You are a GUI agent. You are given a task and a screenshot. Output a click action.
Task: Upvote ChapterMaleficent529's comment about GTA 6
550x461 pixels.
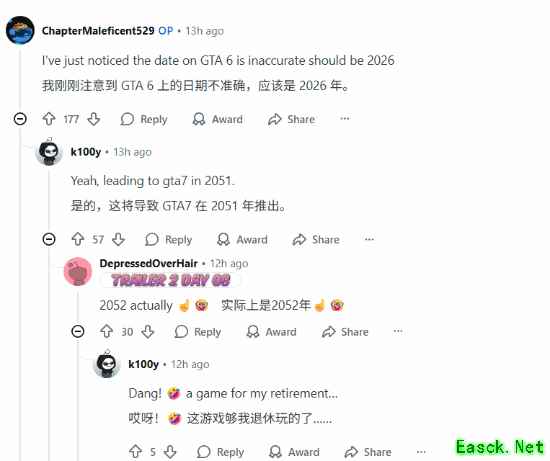coord(49,119)
